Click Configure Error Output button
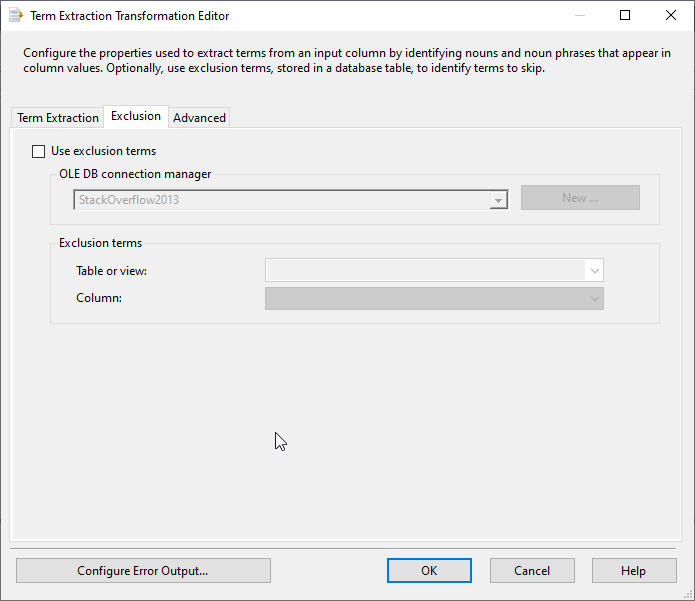Image resolution: width=695 pixels, height=601 pixels. [143, 571]
